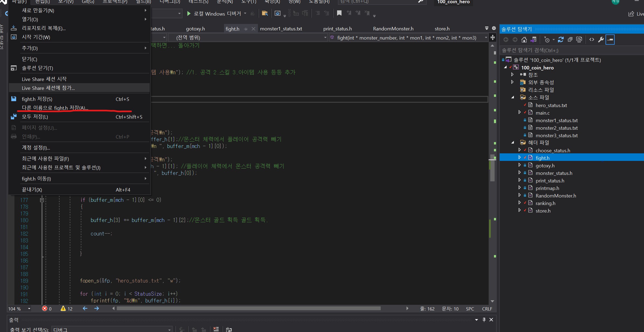The width and height of the screenshot is (644, 332).
Task: Click the Solution Explorer home icon
Action: coord(524,40)
